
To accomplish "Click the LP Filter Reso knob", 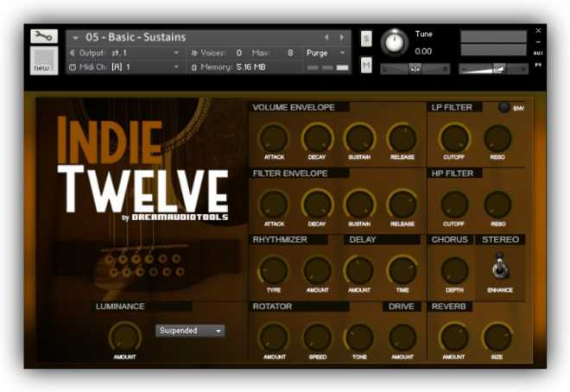I will tap(497, 138).
